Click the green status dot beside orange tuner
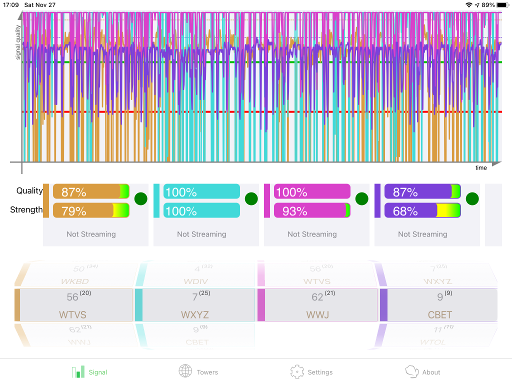 (141, 199)
